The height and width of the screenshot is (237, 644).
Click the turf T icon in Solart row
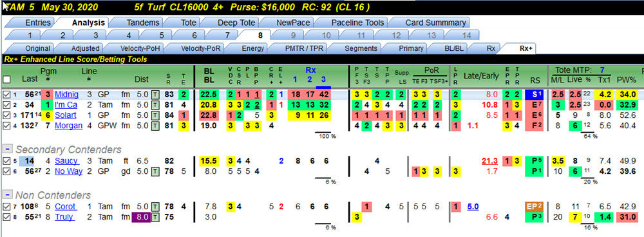(155, 115)
